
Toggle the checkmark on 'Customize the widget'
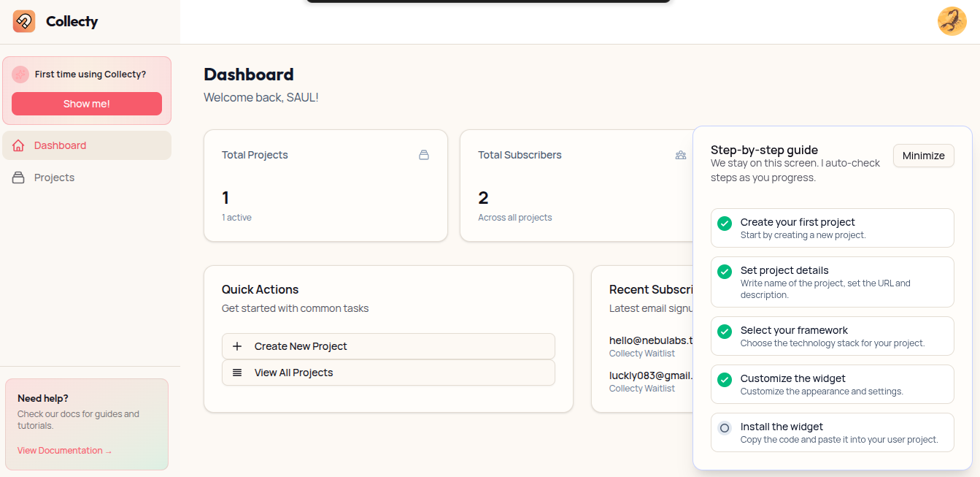pos(724,380)
